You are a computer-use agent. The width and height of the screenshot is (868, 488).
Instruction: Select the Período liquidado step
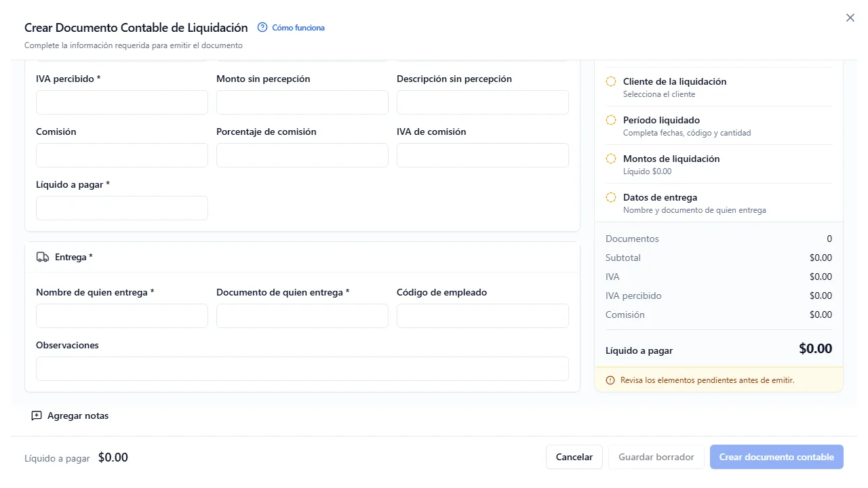click(x=719, y=126)
